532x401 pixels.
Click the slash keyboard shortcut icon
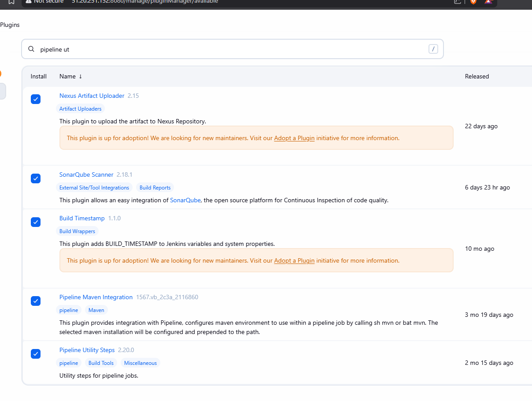433,49
